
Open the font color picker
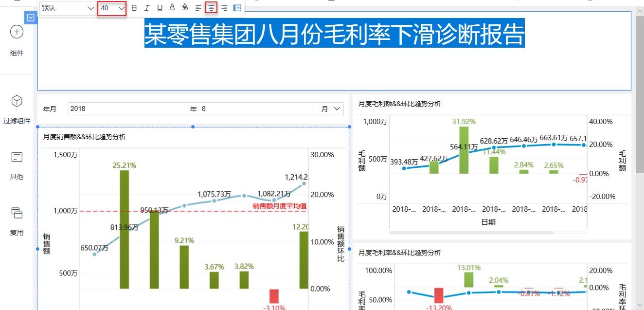tap(172, 8)
